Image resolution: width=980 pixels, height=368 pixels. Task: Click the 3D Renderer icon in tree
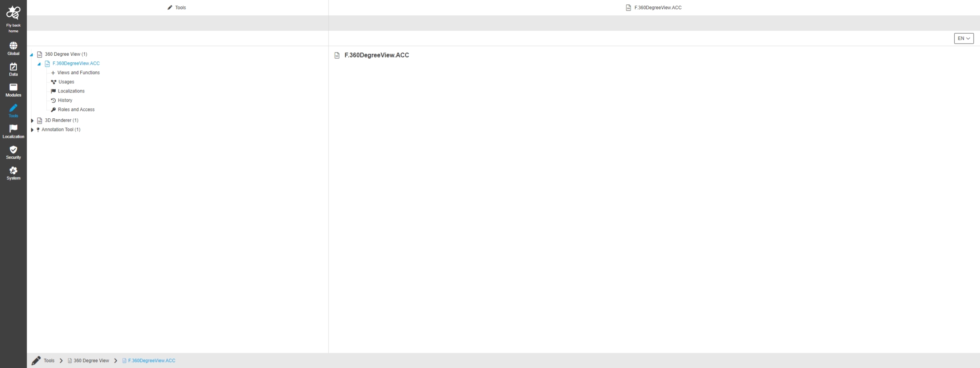tap(40, 120)
